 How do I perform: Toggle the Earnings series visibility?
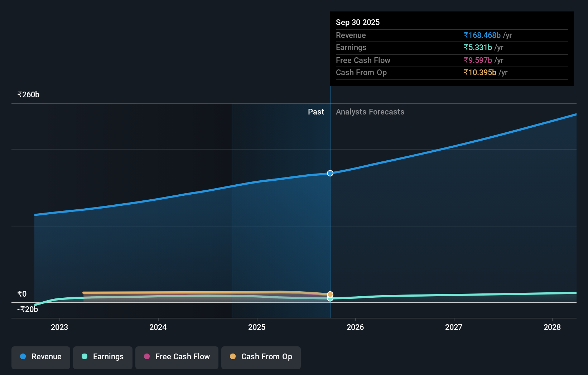103,357
